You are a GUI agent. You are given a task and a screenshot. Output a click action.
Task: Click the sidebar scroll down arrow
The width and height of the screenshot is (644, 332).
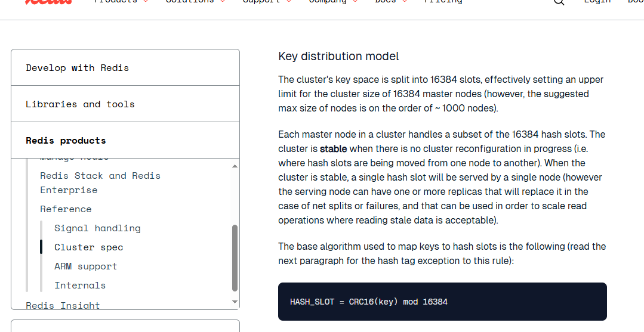[x=235, y=302]
